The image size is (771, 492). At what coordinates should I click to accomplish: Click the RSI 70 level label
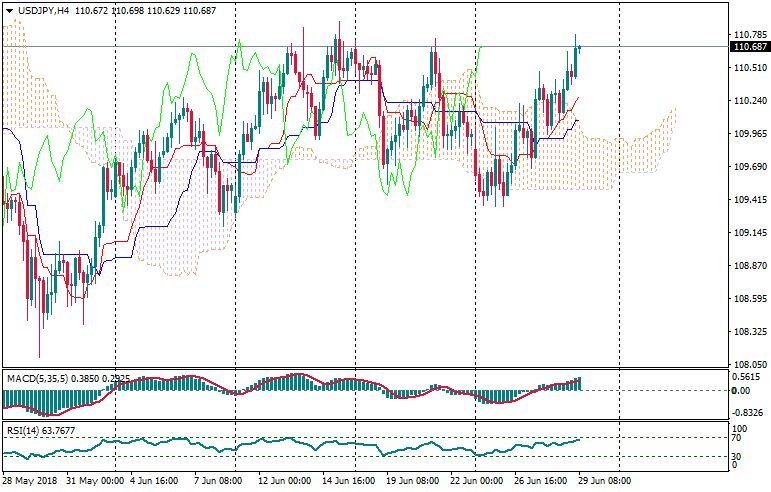pos(738,438)
